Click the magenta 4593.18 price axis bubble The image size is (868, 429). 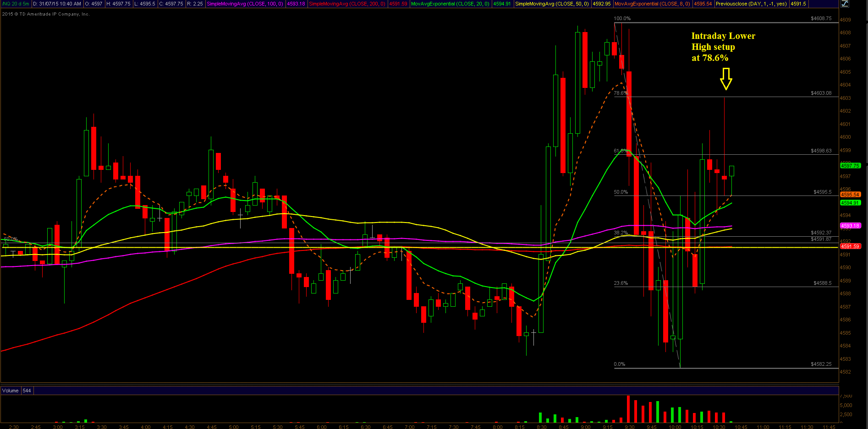coord(850,226)
